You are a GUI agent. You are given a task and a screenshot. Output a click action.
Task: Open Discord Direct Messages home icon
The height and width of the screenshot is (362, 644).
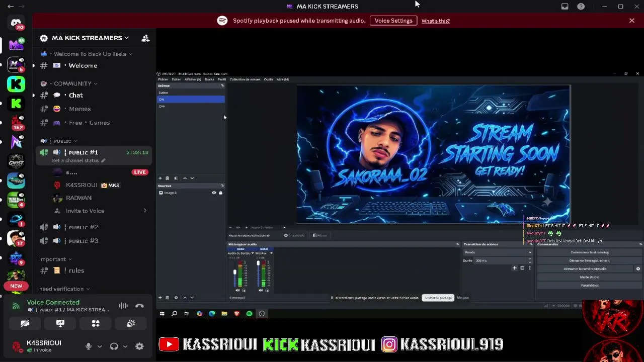(16, 23)
